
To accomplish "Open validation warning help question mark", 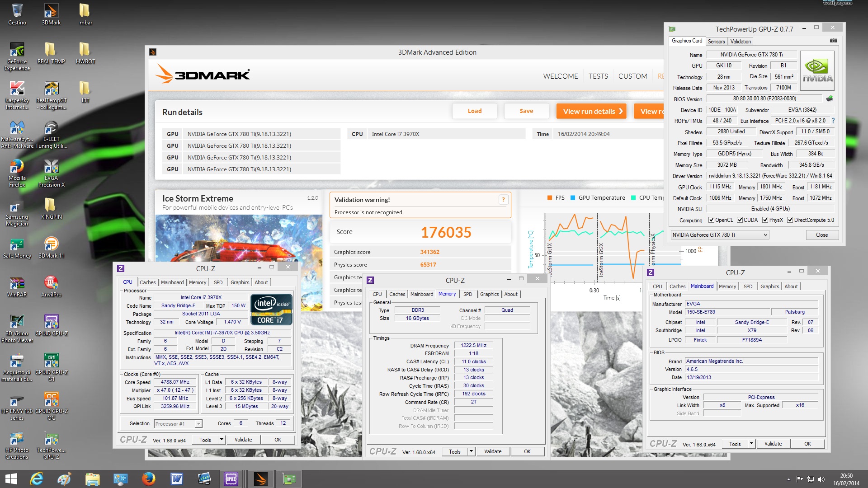I will pos(503,200).
